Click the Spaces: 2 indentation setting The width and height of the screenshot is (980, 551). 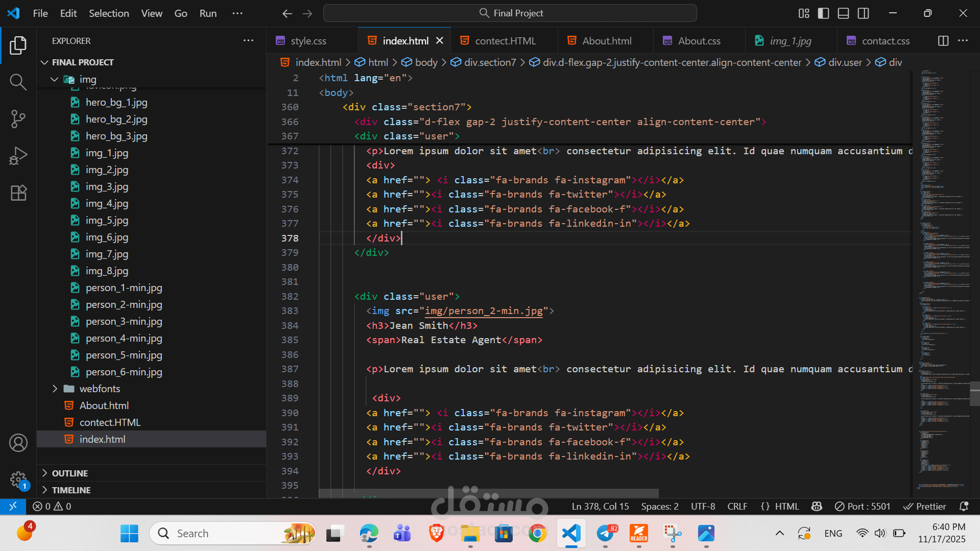pyautogui.click(x=659, y=506)
